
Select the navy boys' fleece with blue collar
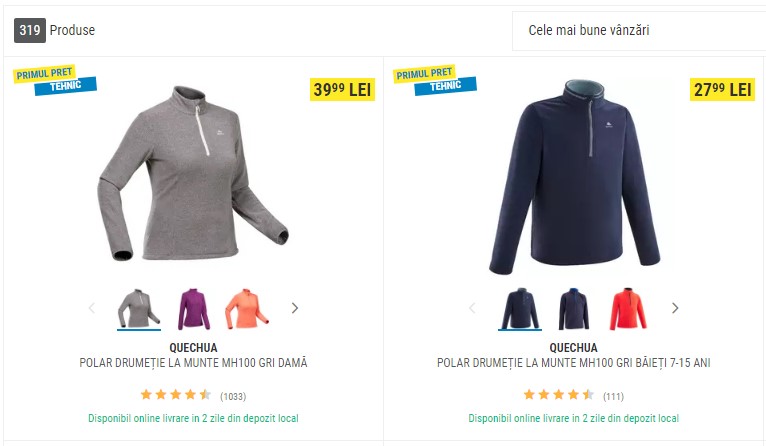coord(574,309)
